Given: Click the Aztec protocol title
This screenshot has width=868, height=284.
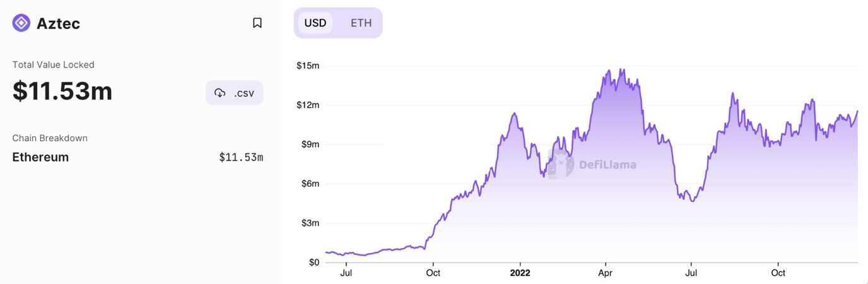Looking at the screenshot, I should pyautogui.click(x=58, y=23).
